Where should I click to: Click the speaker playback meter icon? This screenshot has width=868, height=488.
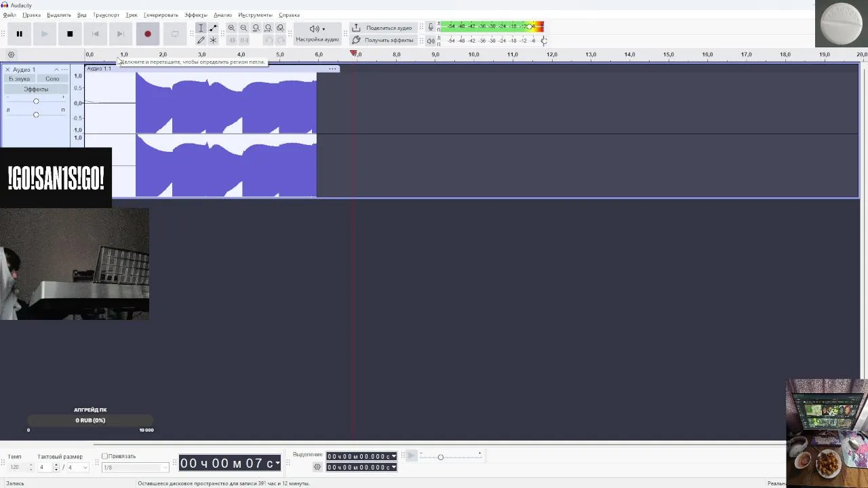(x=431, y=41)
